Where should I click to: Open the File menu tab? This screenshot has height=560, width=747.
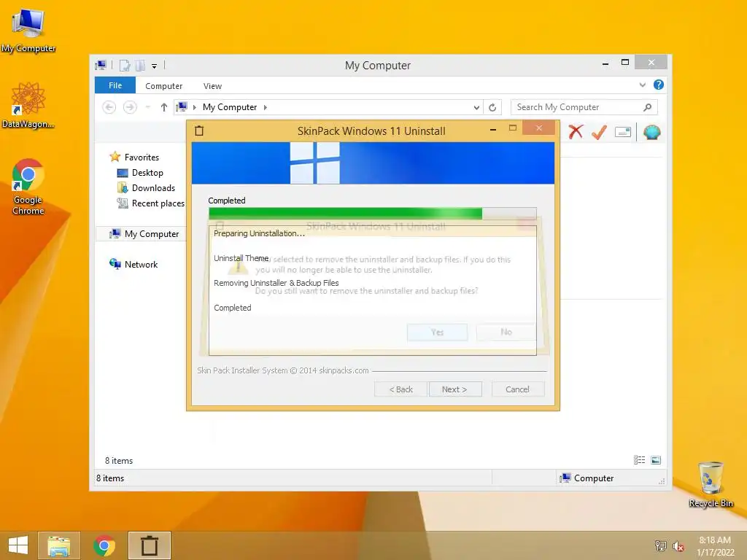pos(115,85)
